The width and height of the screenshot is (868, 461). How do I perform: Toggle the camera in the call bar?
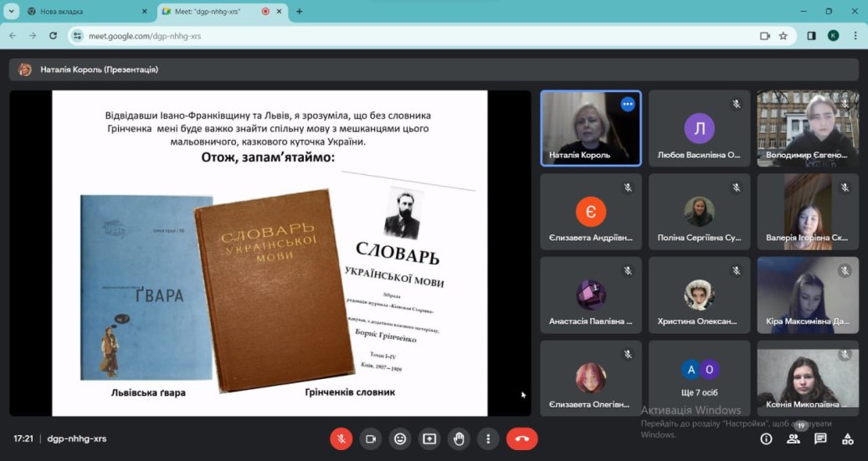[x=371, y=438]
